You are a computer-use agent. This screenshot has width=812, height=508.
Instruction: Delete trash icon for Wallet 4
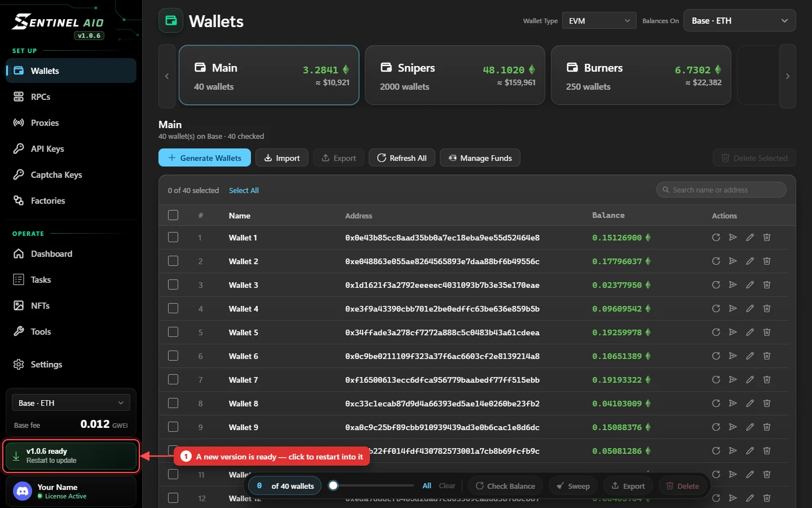(x=767, y=309)
